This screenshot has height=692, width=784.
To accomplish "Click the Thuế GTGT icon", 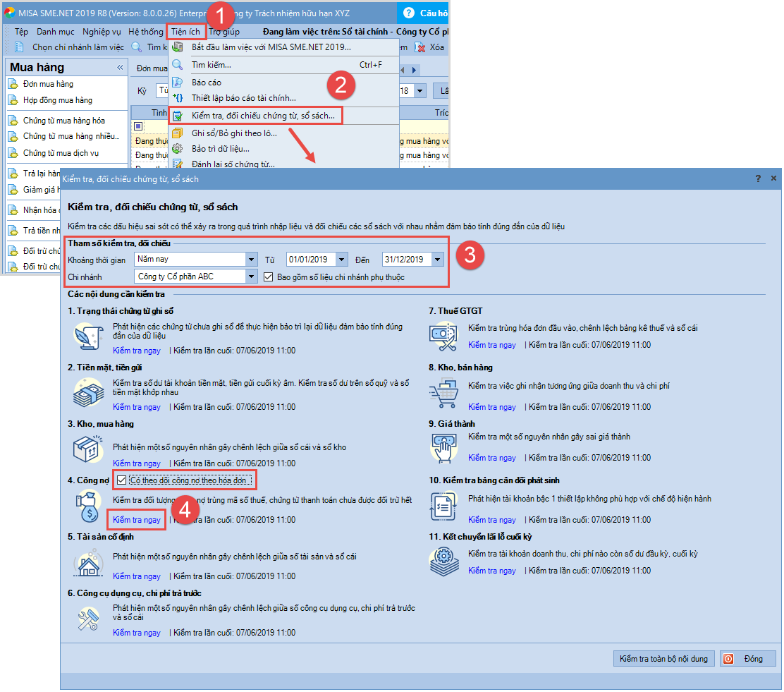I will tap(443, 336).
